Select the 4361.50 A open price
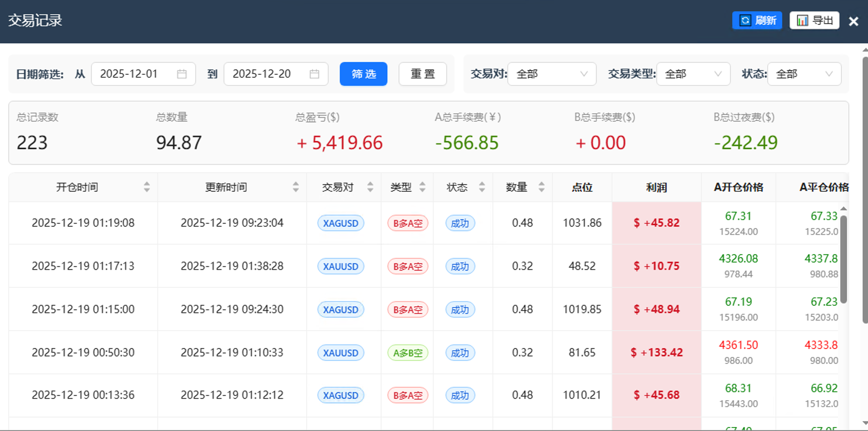868x431 pixels. click(x=738, y=345)
